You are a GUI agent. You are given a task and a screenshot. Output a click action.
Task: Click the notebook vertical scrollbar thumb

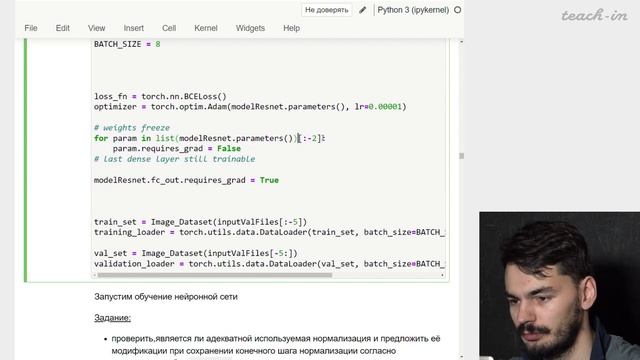(x=462, y=156)
